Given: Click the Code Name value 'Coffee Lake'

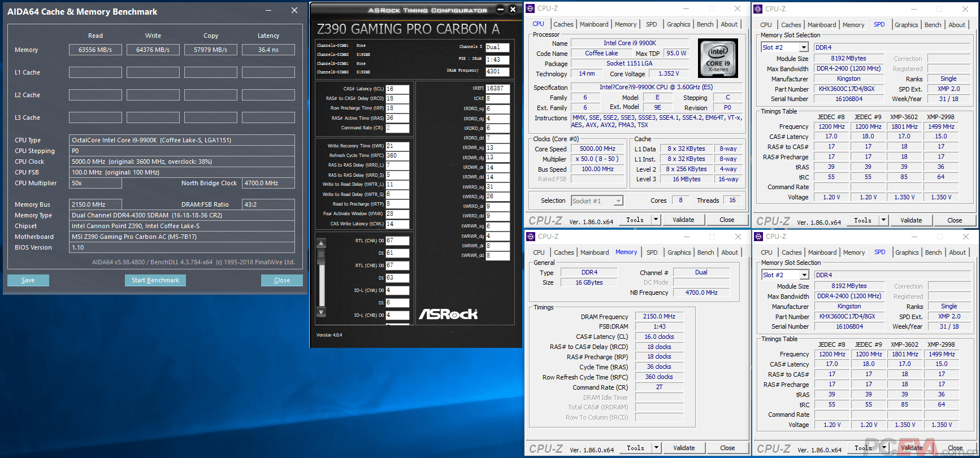Looking at the screenshot, I should [601, 53].
